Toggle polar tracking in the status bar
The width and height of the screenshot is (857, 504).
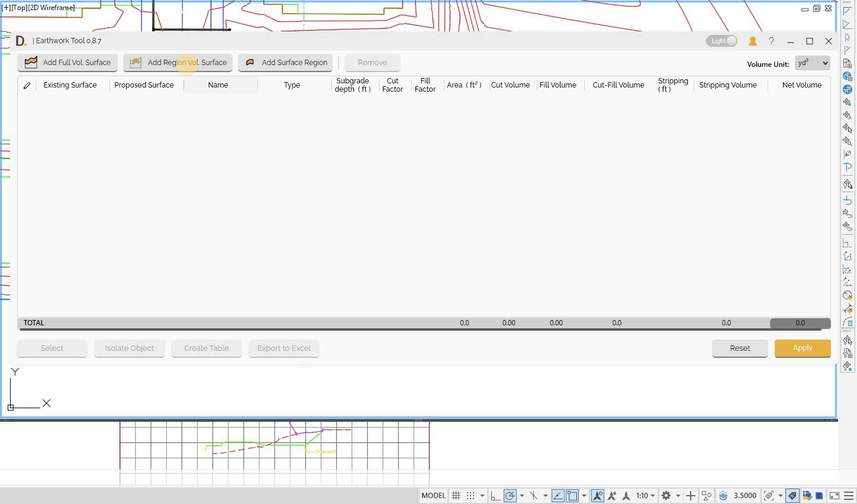(x=510, y=496)
